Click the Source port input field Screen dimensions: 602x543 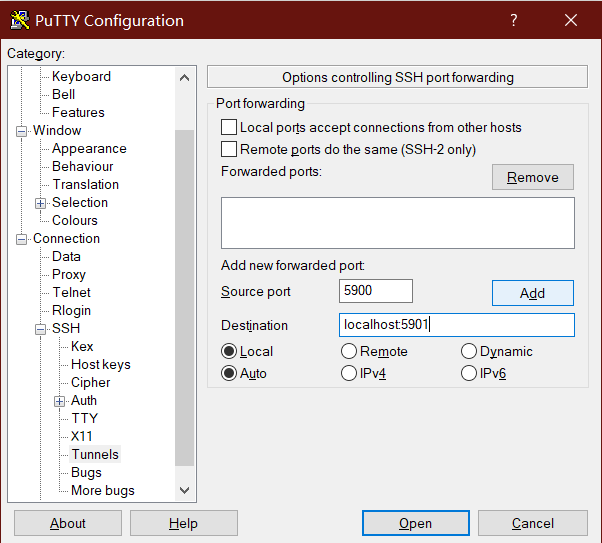376,291
